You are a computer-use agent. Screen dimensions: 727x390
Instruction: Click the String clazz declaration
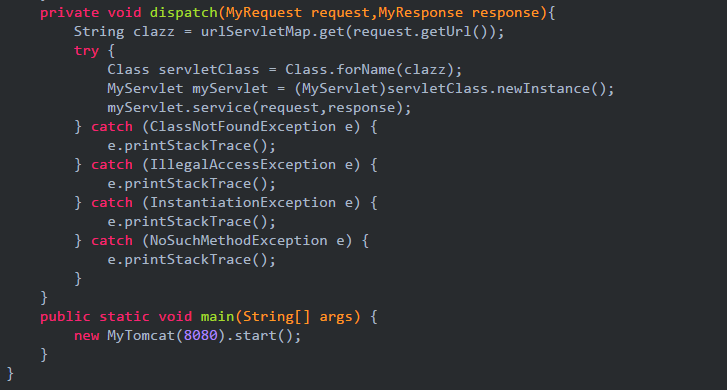tap(124, 32)
